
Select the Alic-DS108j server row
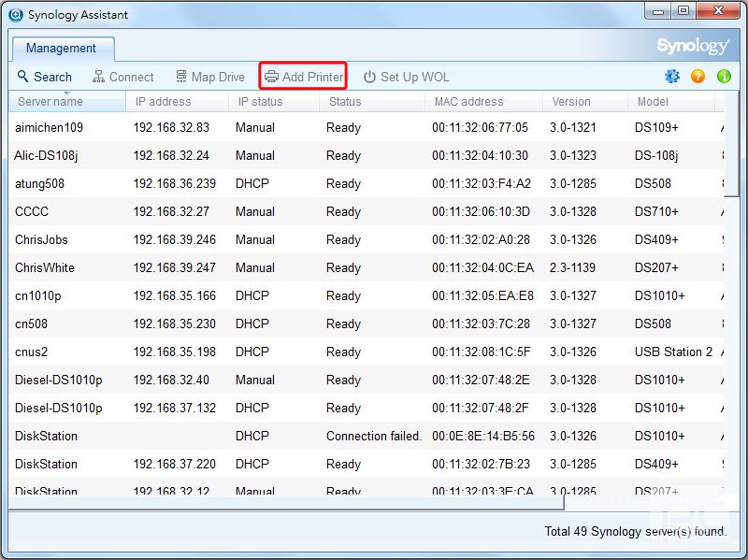pos(366,155)
